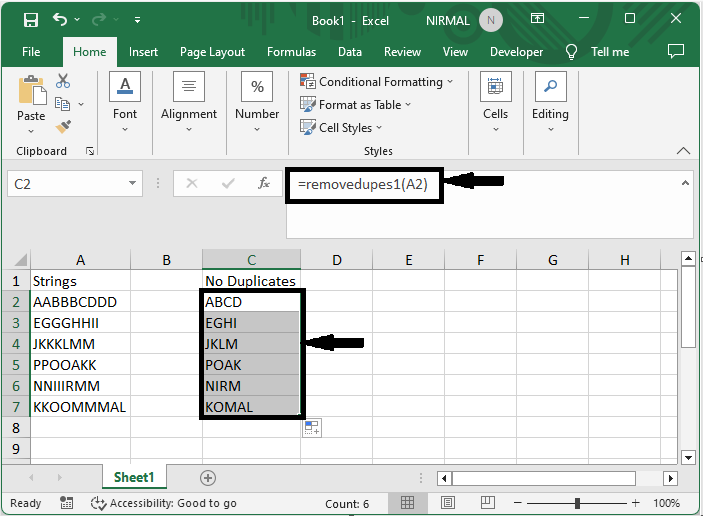Click the vertical scrollbar down arrow
The height and width of the screenshot is (516, 703).
pos(688,458)
